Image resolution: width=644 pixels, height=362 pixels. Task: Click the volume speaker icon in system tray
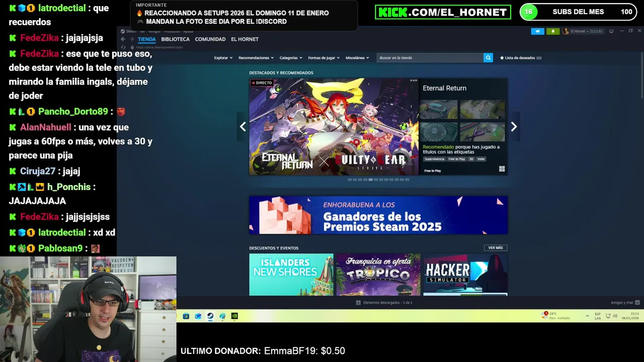click(615, 316)
